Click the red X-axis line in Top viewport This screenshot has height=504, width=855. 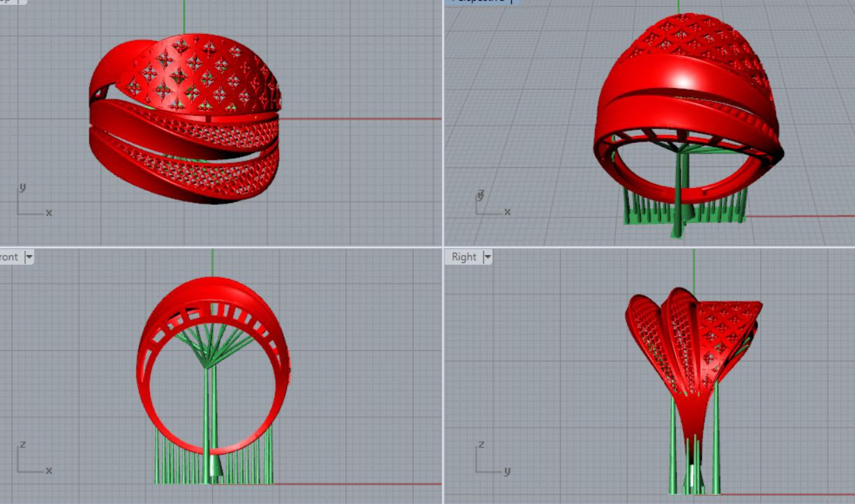pyautogui.click(x=363, y=119)
